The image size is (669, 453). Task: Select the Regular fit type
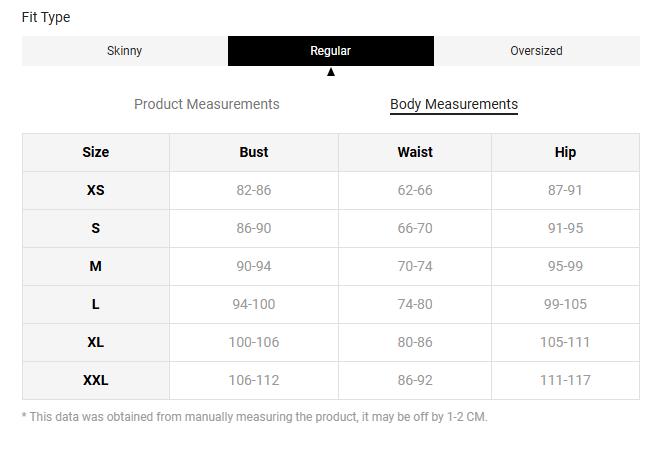pyautogui.click(x=331, y=51)
